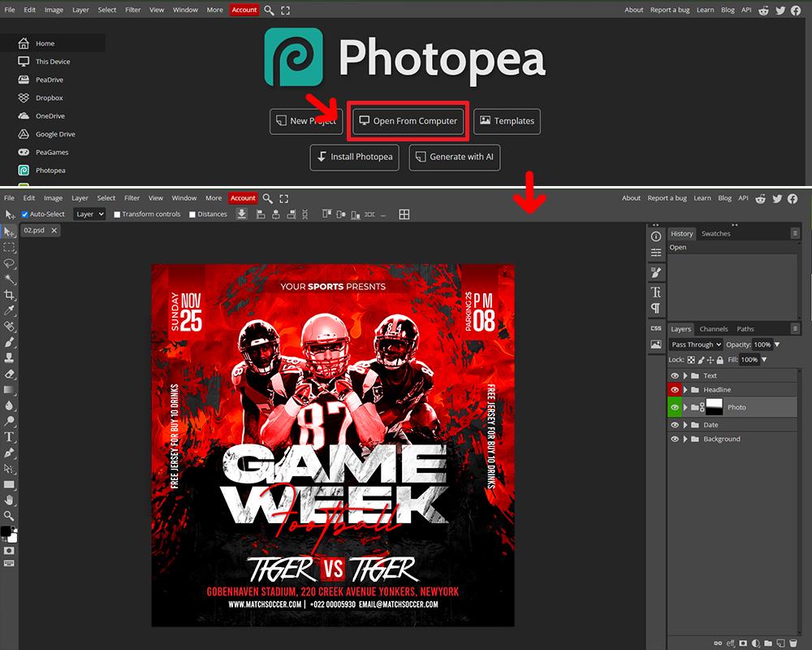The image size is (812, 650).
Task: Select the Crop tool
Action: [9, 295]
